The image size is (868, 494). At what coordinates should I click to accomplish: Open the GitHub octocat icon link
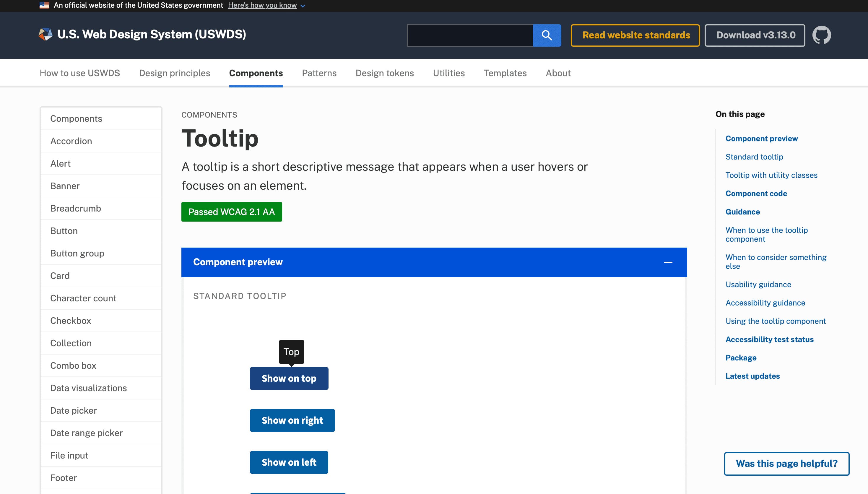(x=821, y=35)
